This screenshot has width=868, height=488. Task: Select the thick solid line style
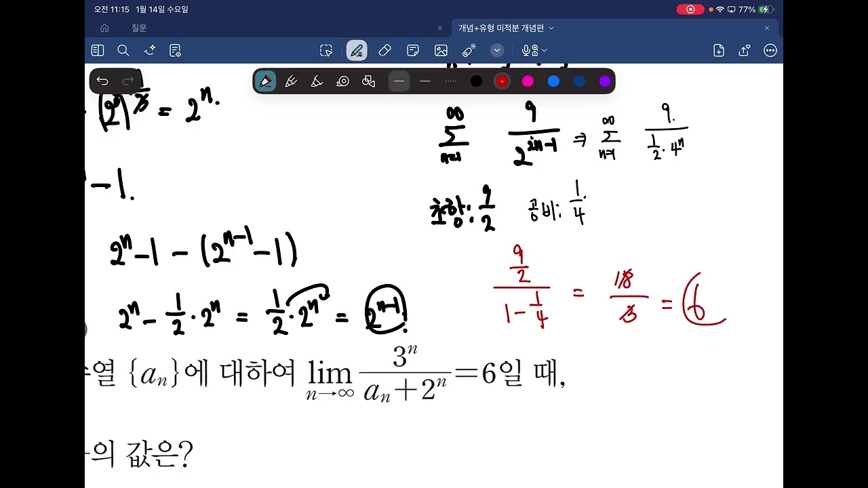[x=399, y=81]
